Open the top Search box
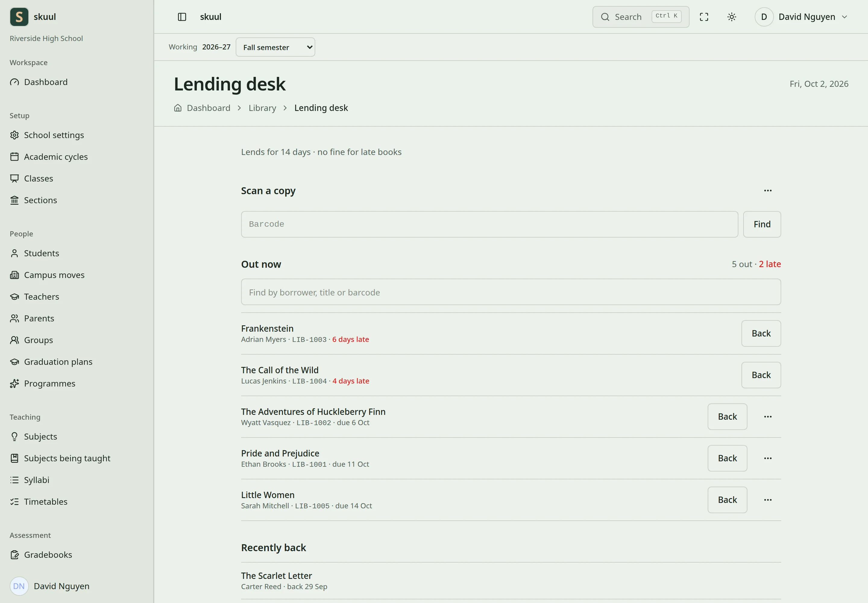This screenshot has width=868, height=603. click(641, 17)
